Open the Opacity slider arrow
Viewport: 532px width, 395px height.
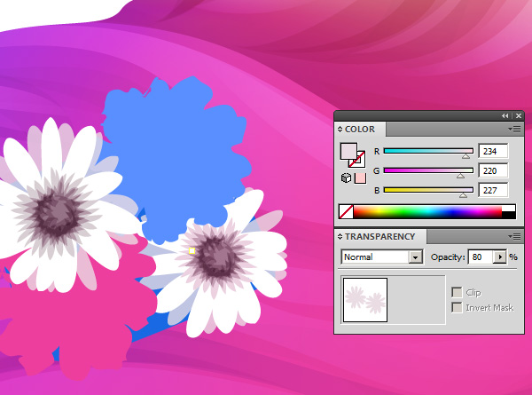coord(500,257)
